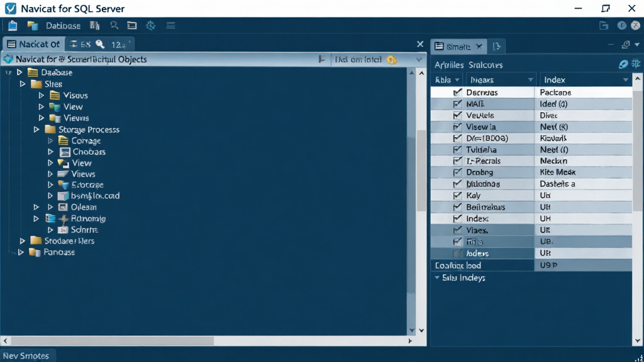Screen dimensions: 644x362
Task: Open the Snalcoves section
Action: (486, 65)
